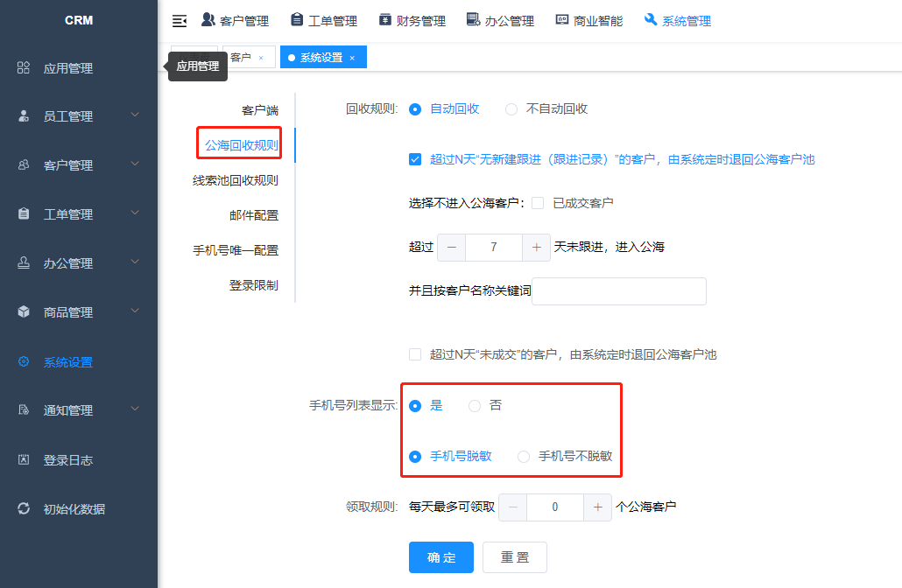Viewport: 902px width, 588px height.
Task: Click the 商业智能 icon in top navigation
Action: point(562,20)
